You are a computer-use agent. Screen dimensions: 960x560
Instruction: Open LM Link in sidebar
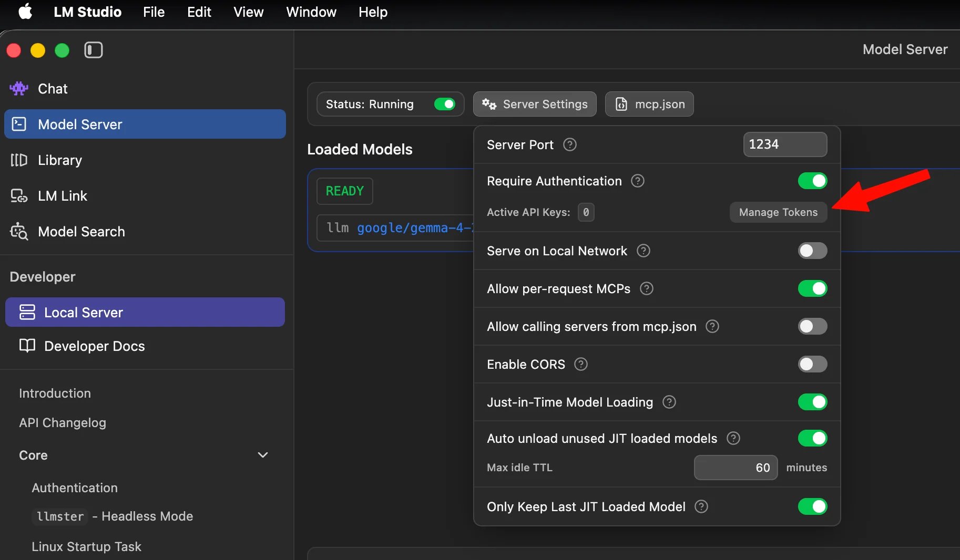pos(145,196)
